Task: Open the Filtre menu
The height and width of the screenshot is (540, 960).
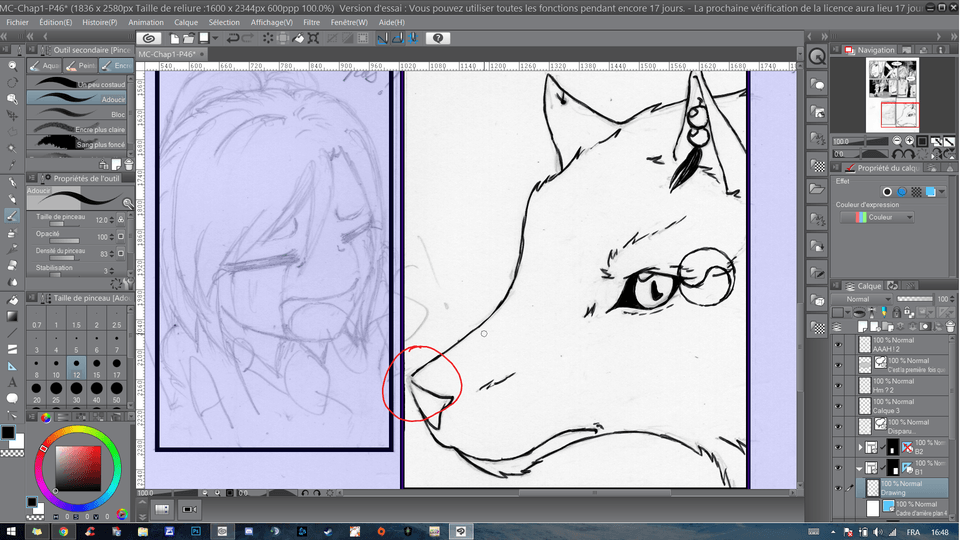Action: click(311, 21)
